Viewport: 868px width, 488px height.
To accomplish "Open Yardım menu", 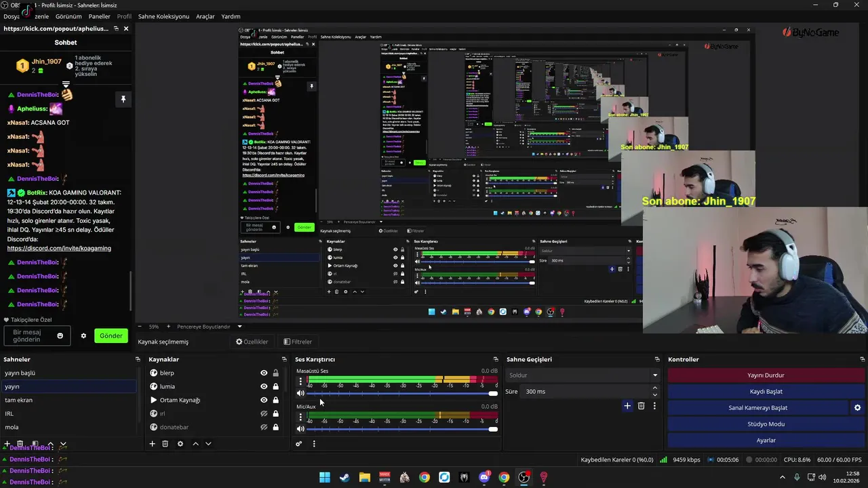I will point(231,16).
